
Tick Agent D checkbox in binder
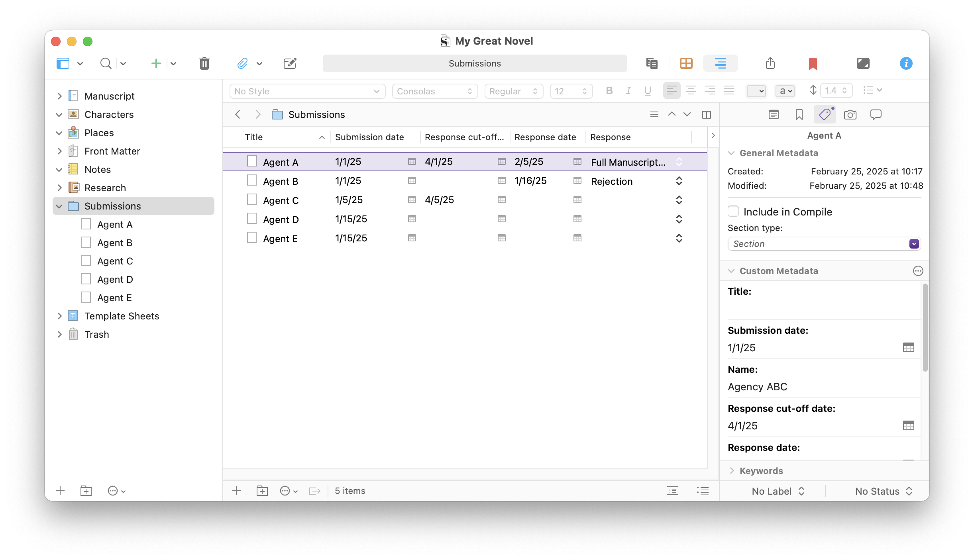pyautogui.click(x=86, y=279)
